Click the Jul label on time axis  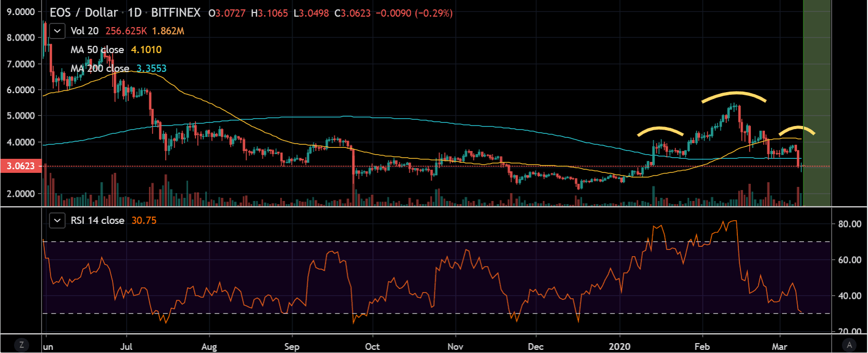126,347
